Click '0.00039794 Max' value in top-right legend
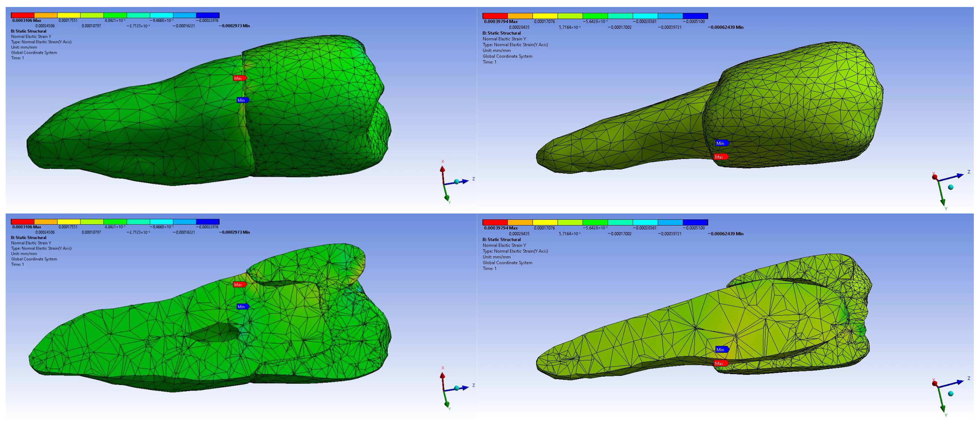The image size is (980, 427). (x=501, y=22)
